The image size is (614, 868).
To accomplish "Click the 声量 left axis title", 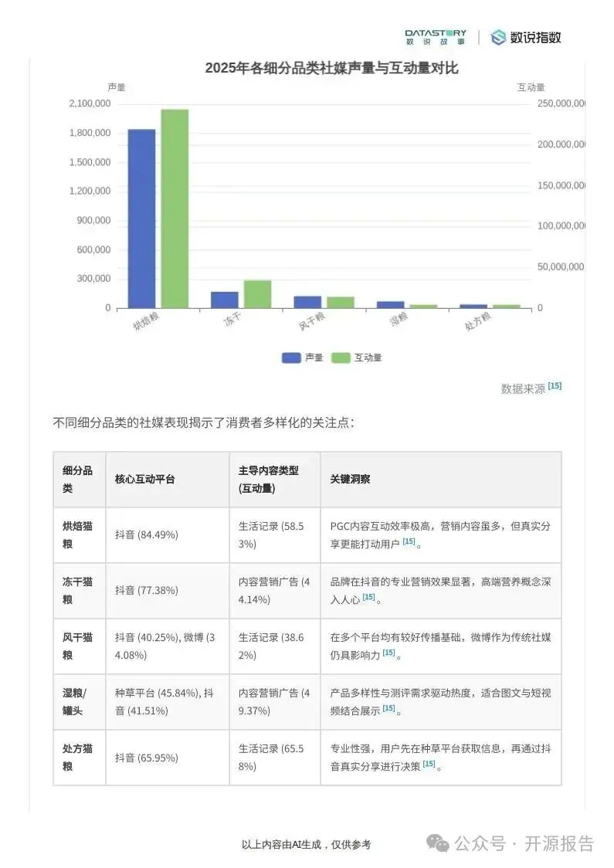I will (117, 87).
